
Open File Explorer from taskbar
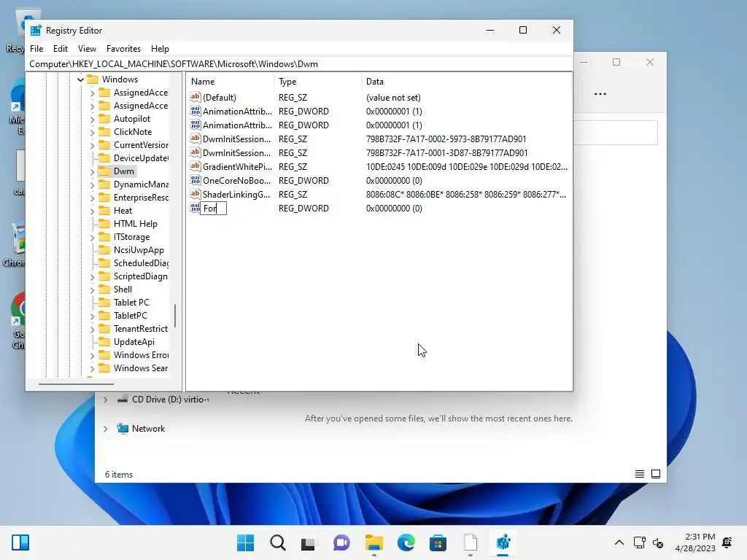[374, 542]
